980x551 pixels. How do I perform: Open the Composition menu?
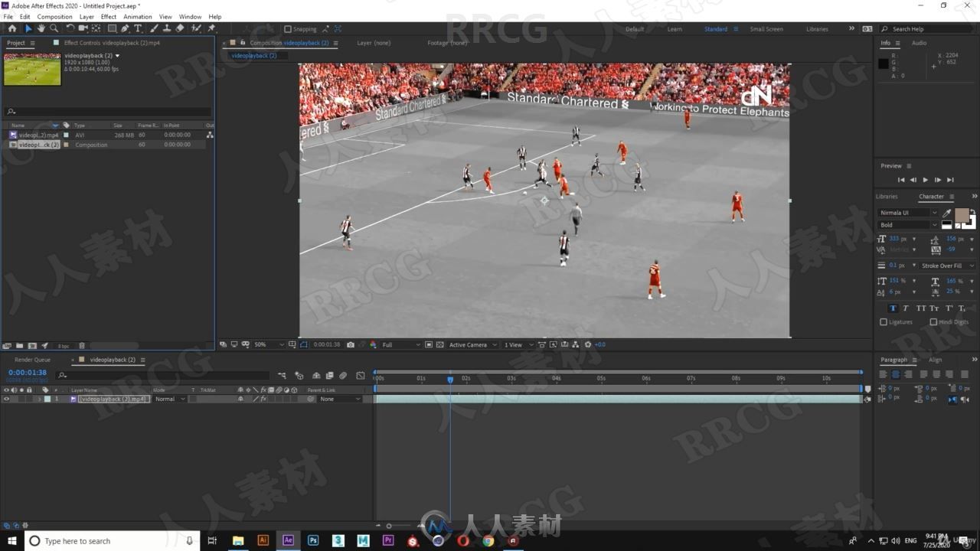[x=54, y=16]
